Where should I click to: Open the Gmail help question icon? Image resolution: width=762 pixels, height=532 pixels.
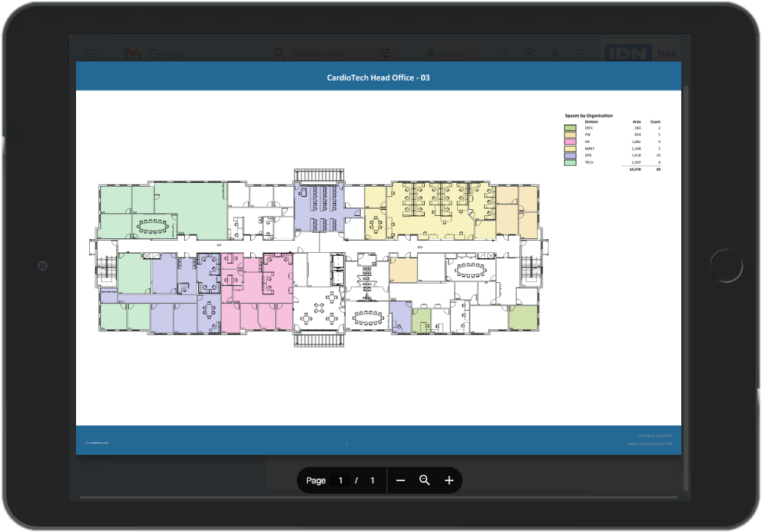(x=502, y=54)
